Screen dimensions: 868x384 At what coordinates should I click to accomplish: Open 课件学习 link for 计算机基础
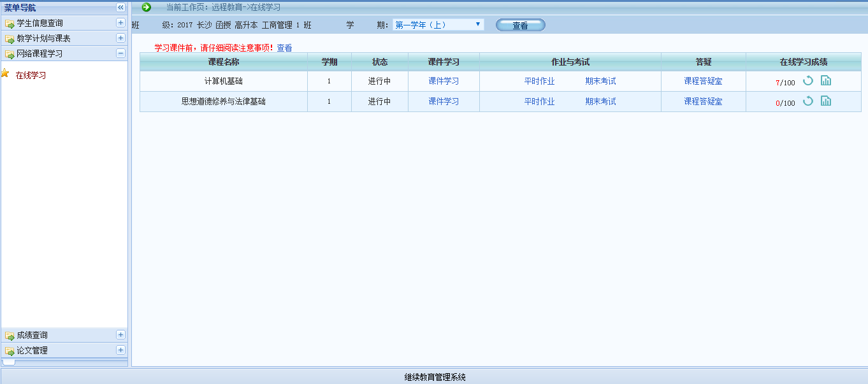pyautogui.click(x=444, y=82)
